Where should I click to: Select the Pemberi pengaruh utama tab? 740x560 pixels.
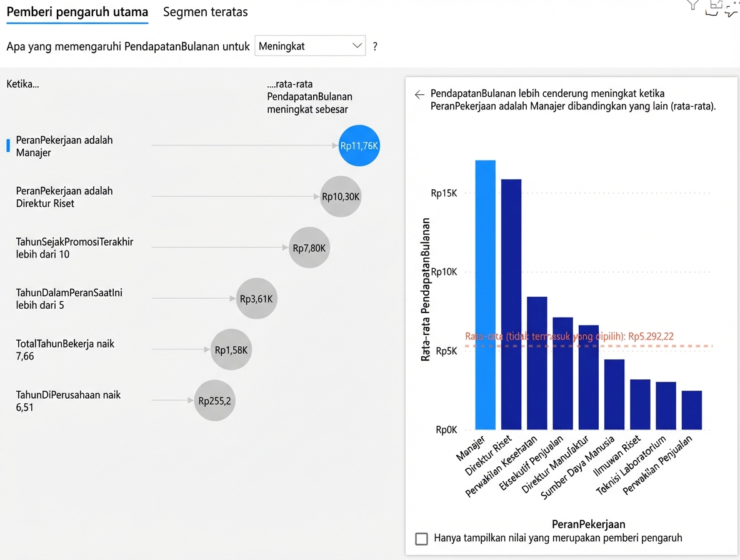[77, 12]
